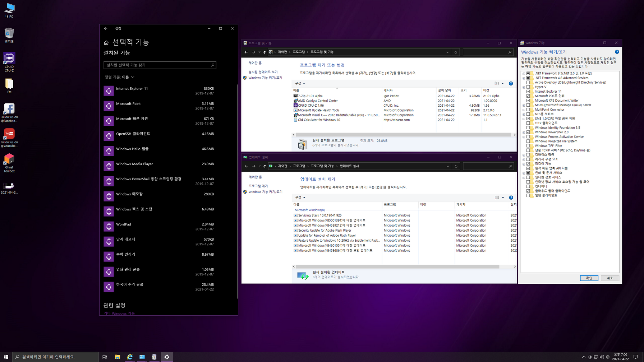Click refresh button in 업데이트 설치 address bar
Viewport: 644px width, 362px height.
pos(456,166)
